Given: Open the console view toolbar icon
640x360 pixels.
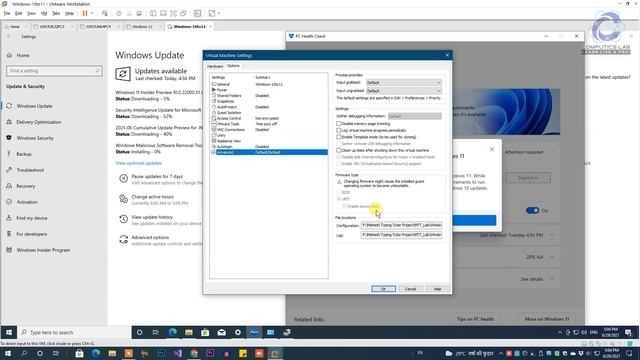Looking at the screenshot, I should pyautogui.click(x=198, y=13).
